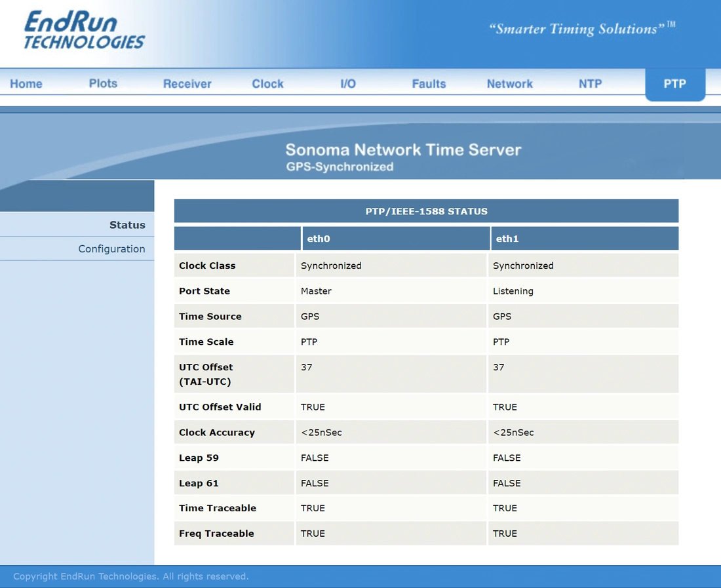Select the eth0 Leap 61 FALSE value
This screenshot has height=588, width=721.
[315, 483]
